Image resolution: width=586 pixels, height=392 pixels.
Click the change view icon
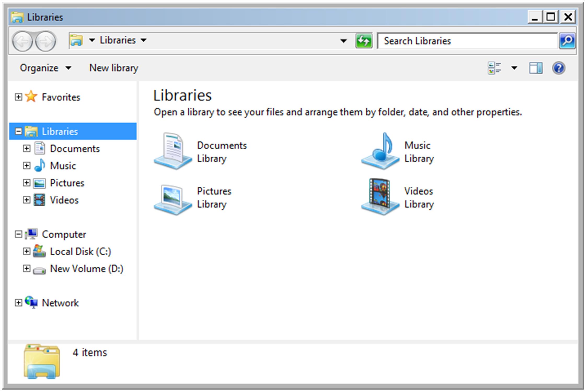click(494, 68)
